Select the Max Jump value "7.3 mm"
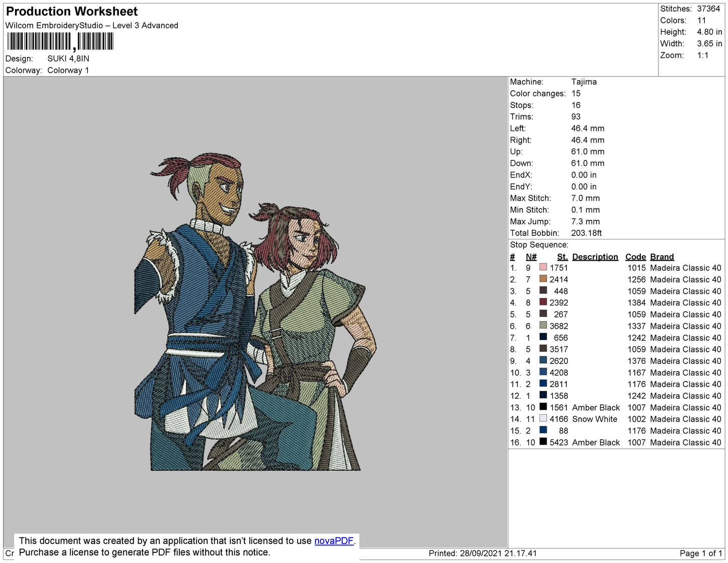The width and height of the screenshot is (728, 563). tap(585, 221)
